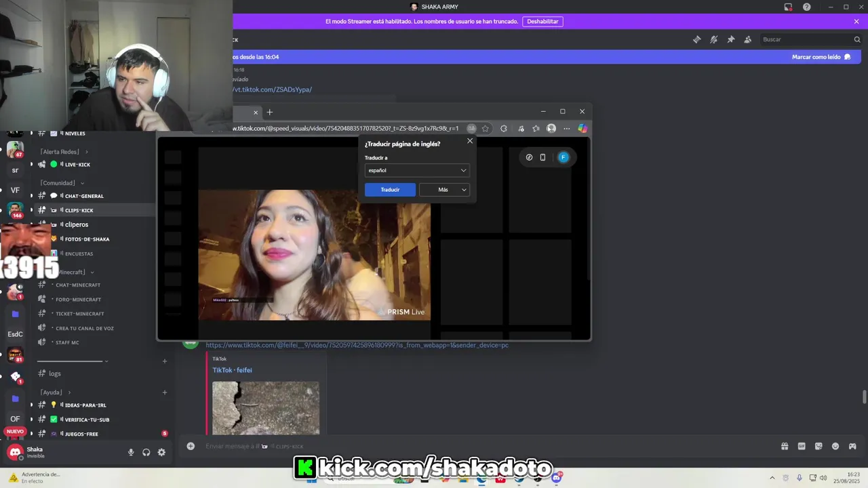Click Marcar como leído

point(821,57)
